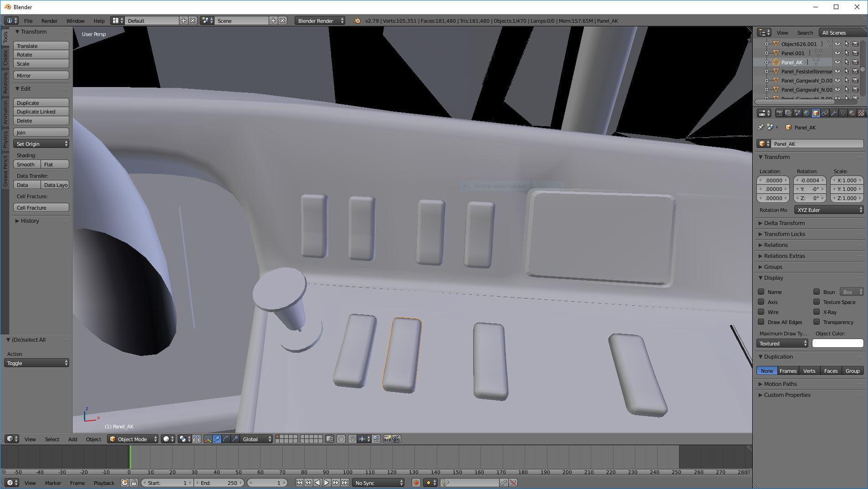Open the Texture properties tab (checker icon)
The width and height of the screenshot is (868, 489).
coord(861,113)
